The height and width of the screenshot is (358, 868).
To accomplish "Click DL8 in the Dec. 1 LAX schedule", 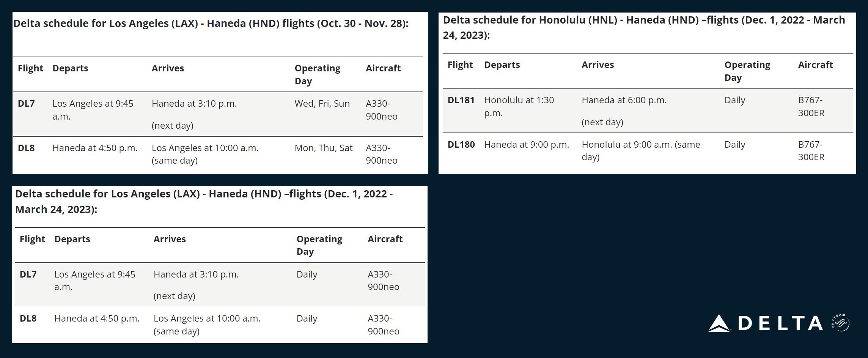I will tap(28, 319).
